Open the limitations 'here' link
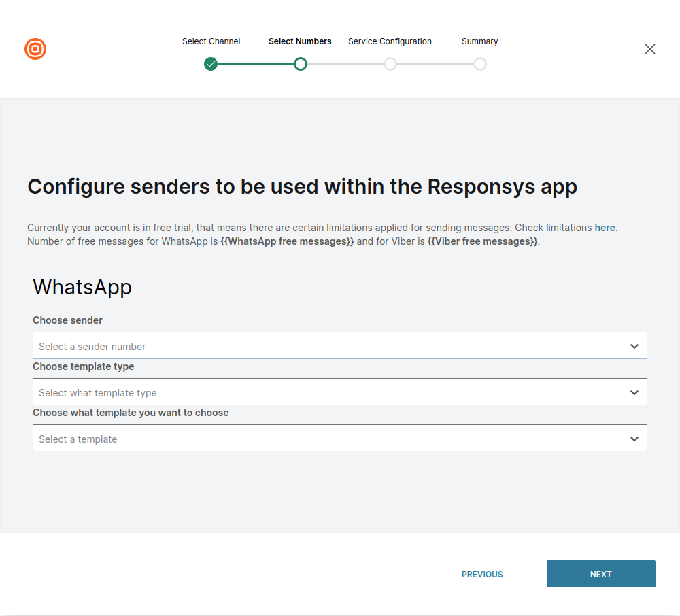Image resolution: width=680 pixels, height=616 pixels. (605, 228)
